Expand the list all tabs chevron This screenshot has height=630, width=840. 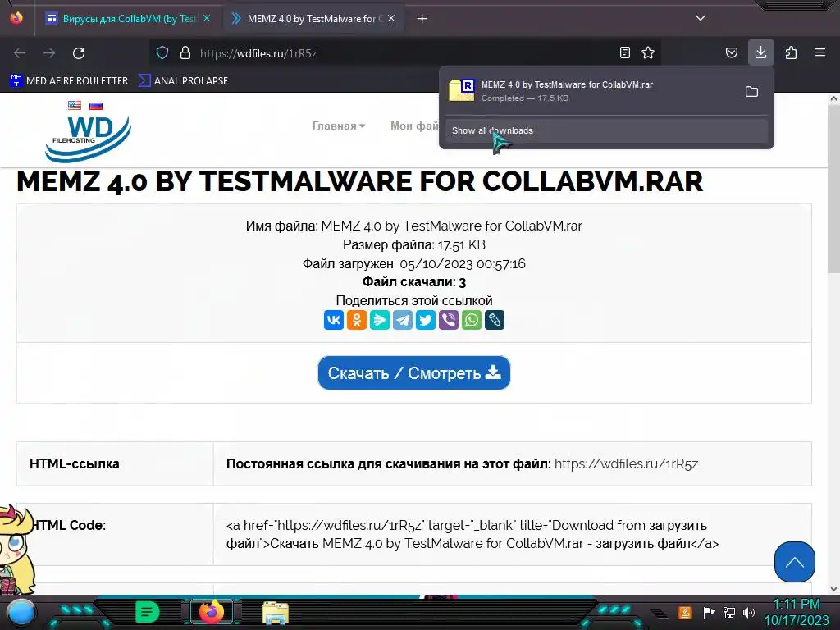click(x=701, y=18)
